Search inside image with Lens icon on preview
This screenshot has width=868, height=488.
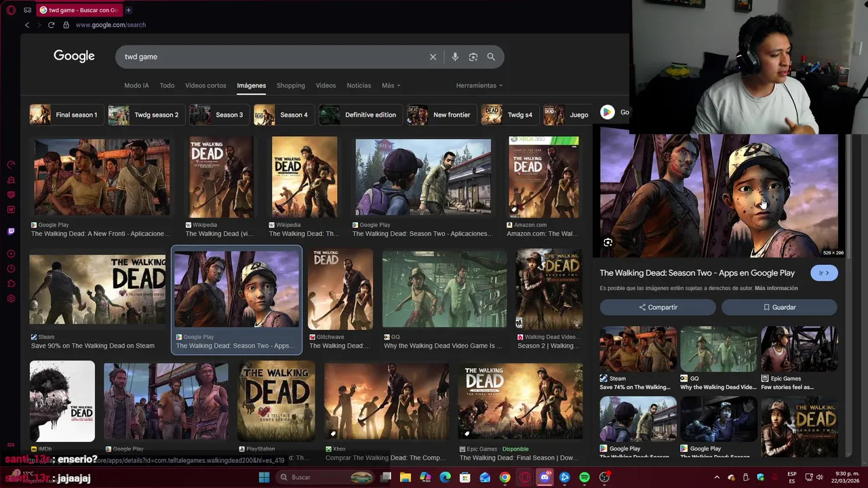pos(608,243)
